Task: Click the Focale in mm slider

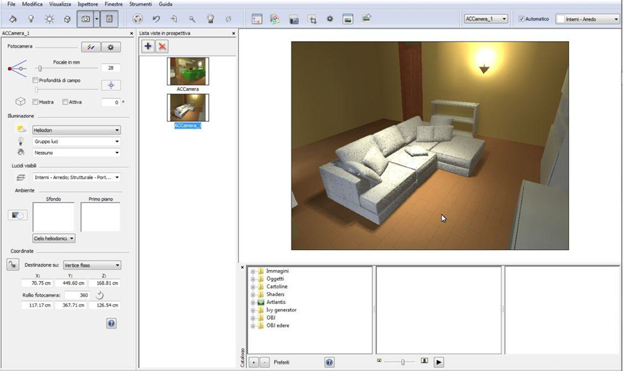Action: [66, 68]
